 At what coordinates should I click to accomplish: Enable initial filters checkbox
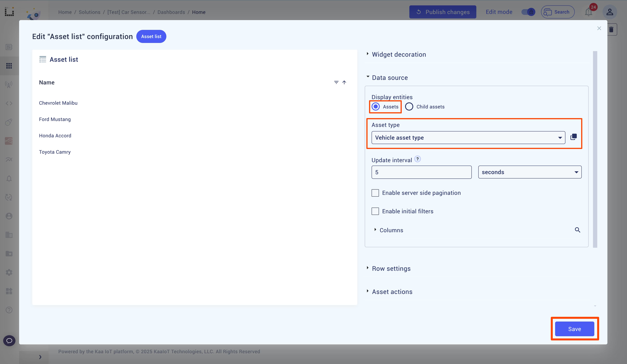tap(375, 211)
